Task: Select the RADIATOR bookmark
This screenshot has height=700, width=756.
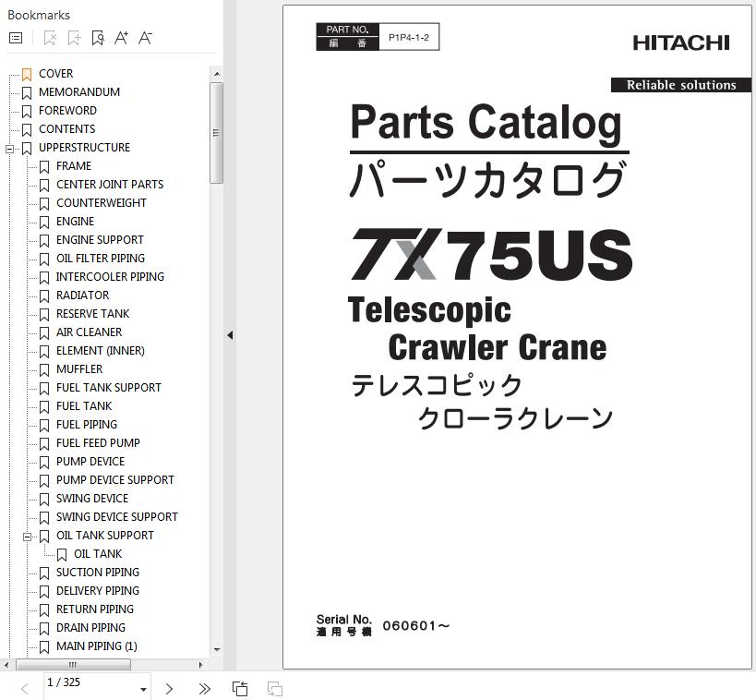Action: [x=82, y=296]
